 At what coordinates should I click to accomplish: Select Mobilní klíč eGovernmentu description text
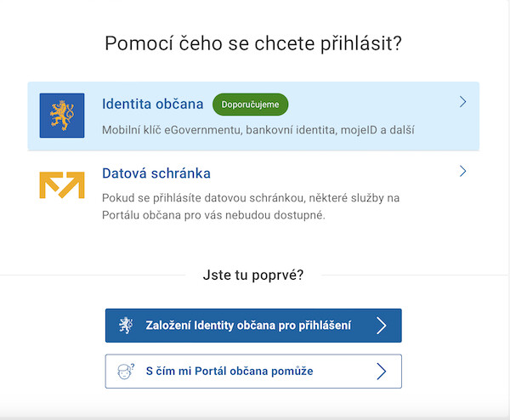258,130
